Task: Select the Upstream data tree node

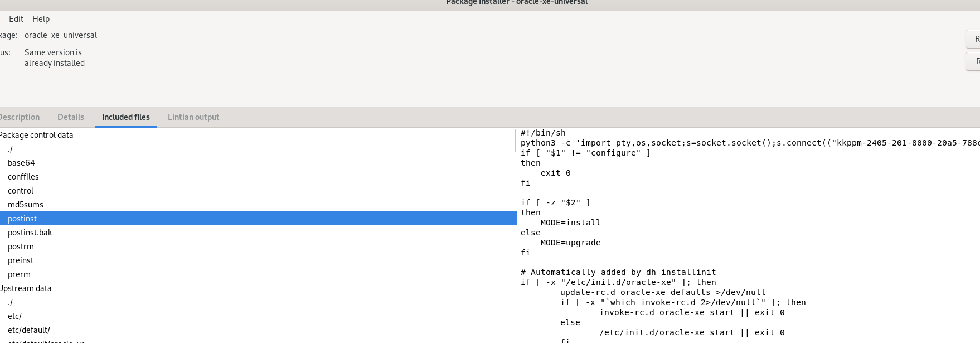Action: (x=26, y=288)
